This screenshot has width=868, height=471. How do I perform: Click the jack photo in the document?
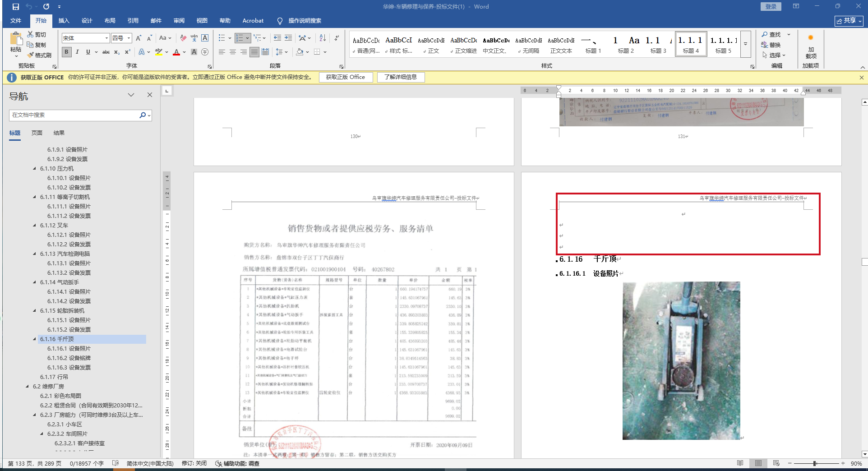pyautogui.click(x=681, y=360)
